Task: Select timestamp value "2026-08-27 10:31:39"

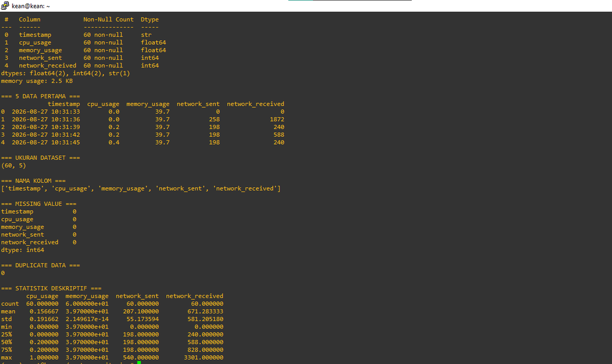Action: point(45,127)
